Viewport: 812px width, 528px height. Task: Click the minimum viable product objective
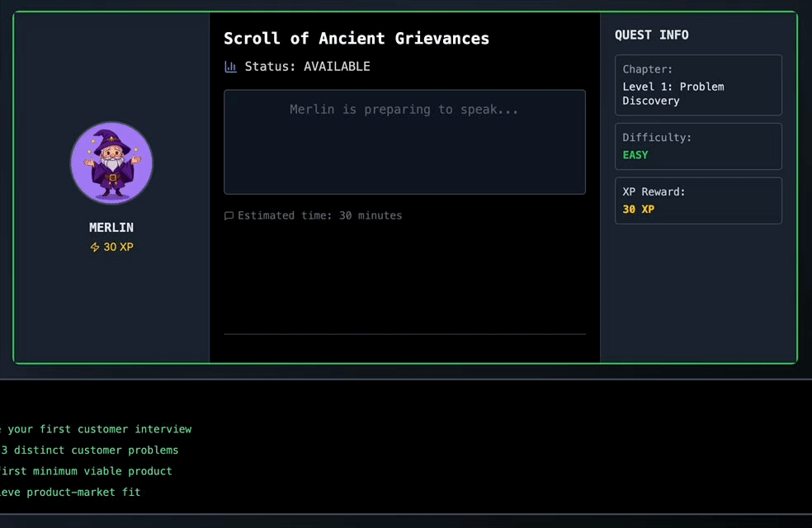[x=87, y=471]
